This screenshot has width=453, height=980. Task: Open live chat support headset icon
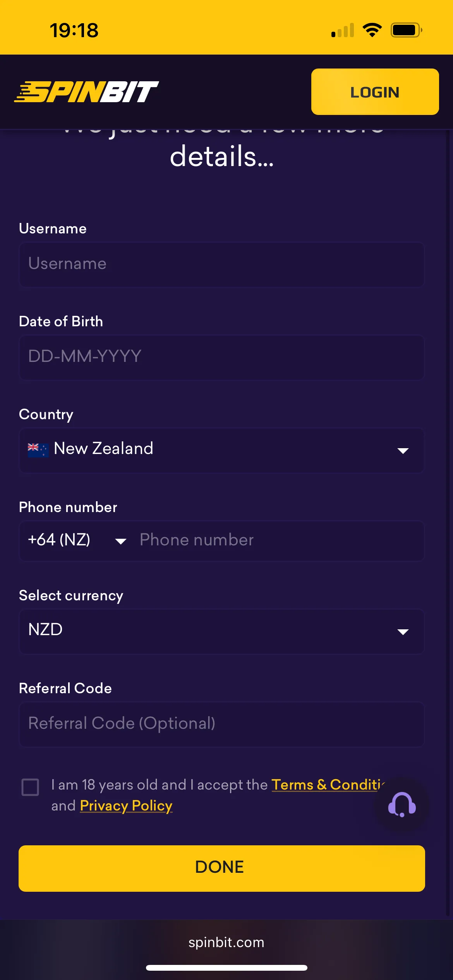click(402, 804)
